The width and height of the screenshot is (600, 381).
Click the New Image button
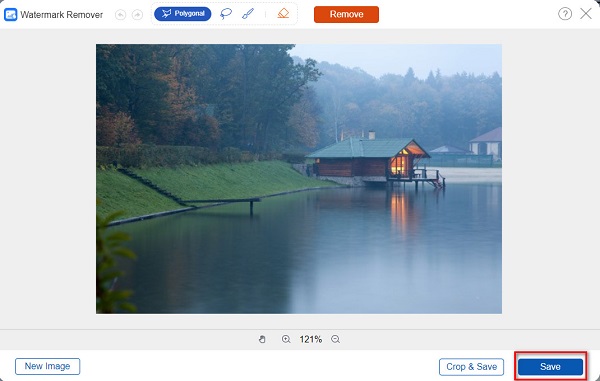point(47,366)
